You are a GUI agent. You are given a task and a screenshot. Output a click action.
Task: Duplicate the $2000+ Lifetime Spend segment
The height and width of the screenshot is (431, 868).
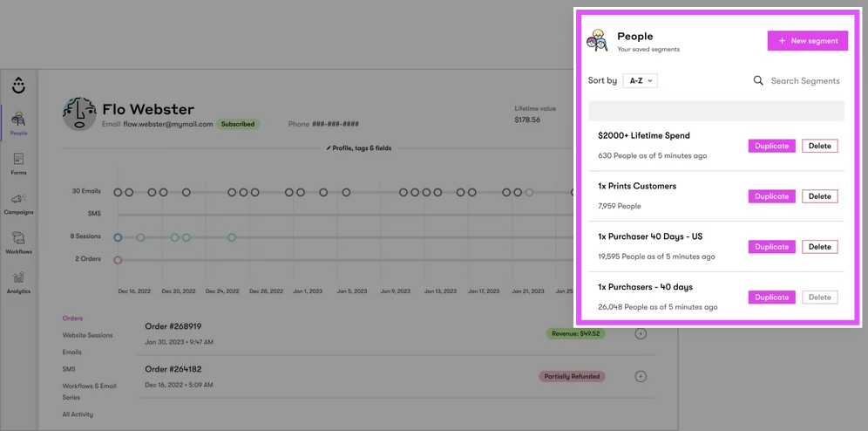[771, 146]
